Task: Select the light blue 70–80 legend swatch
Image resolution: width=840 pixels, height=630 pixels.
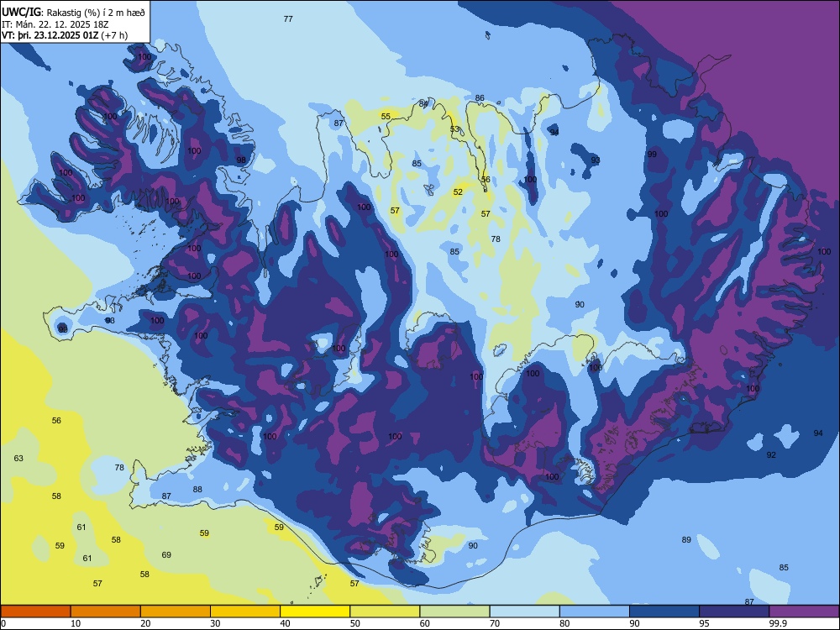Action: click(524, 612)
